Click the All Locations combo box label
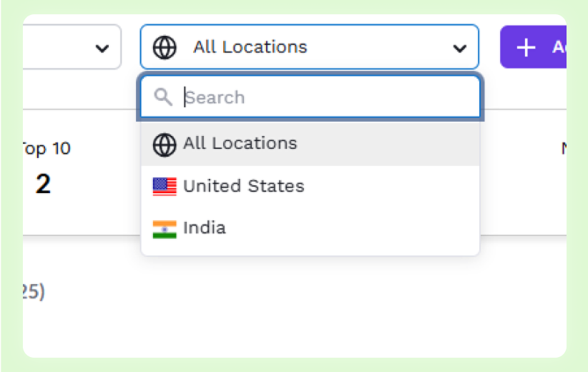588x372 pixels. [250, 47]
